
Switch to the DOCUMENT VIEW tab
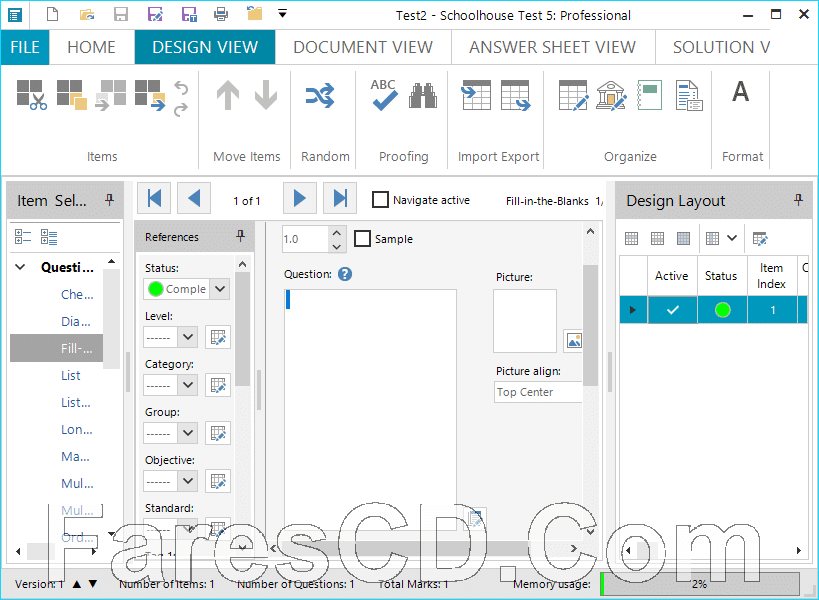point(363,48)
